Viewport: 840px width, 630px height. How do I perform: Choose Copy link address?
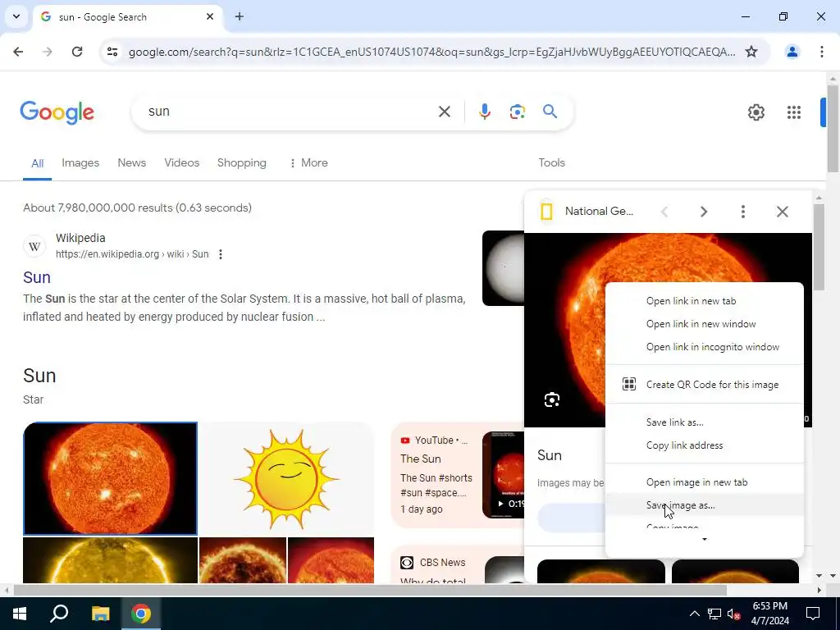tap(705, 445)
